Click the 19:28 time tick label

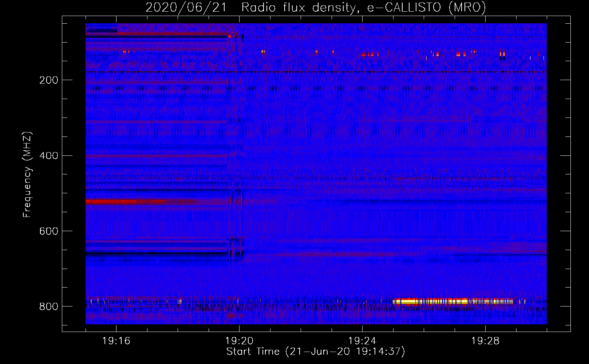[x=486, y=341]
